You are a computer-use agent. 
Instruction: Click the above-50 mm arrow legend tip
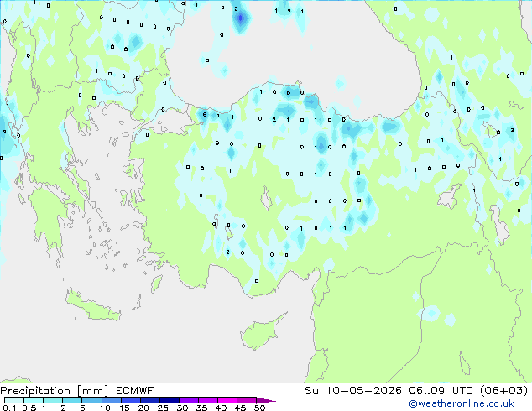coord(266,400)
